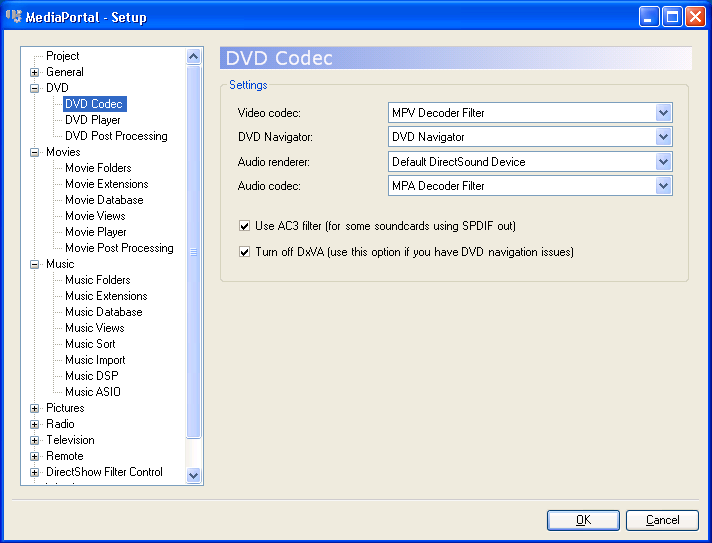Open Movie Database settings

coord(104,200)
